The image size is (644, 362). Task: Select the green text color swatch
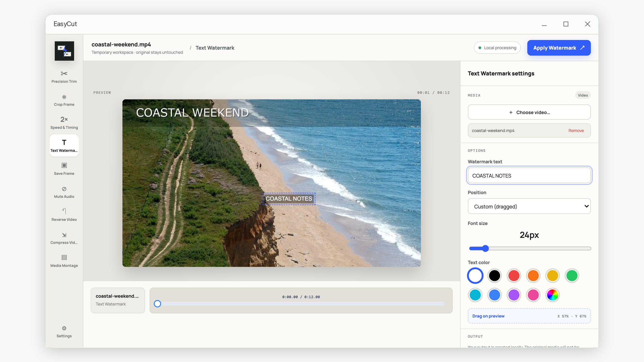pyautogui.click(x=572, y=276)
